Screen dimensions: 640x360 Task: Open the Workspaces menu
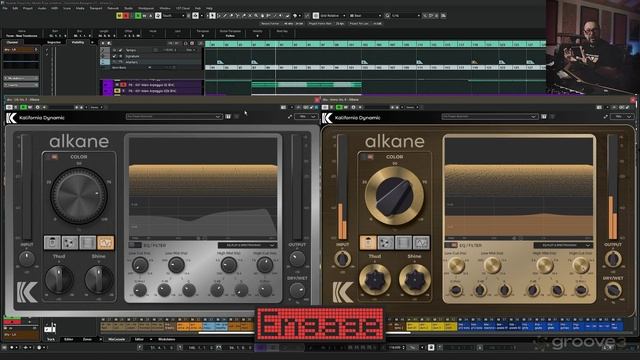point(146,8)
